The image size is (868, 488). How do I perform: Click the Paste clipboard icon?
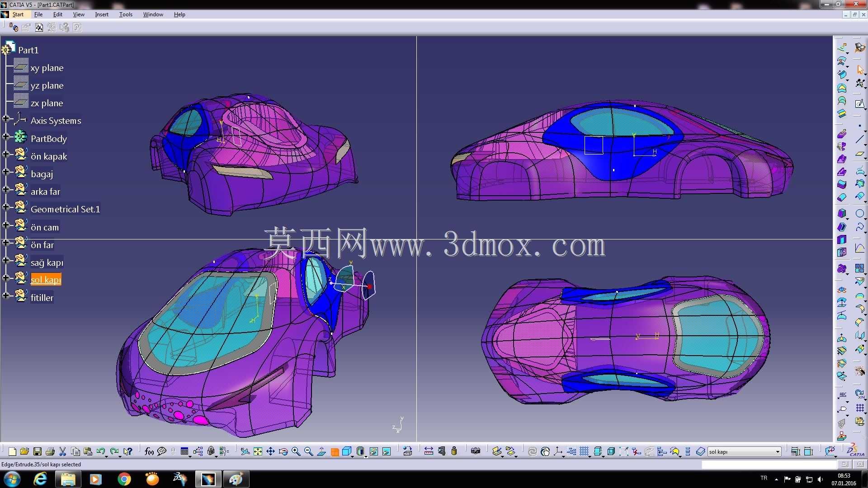88,451
